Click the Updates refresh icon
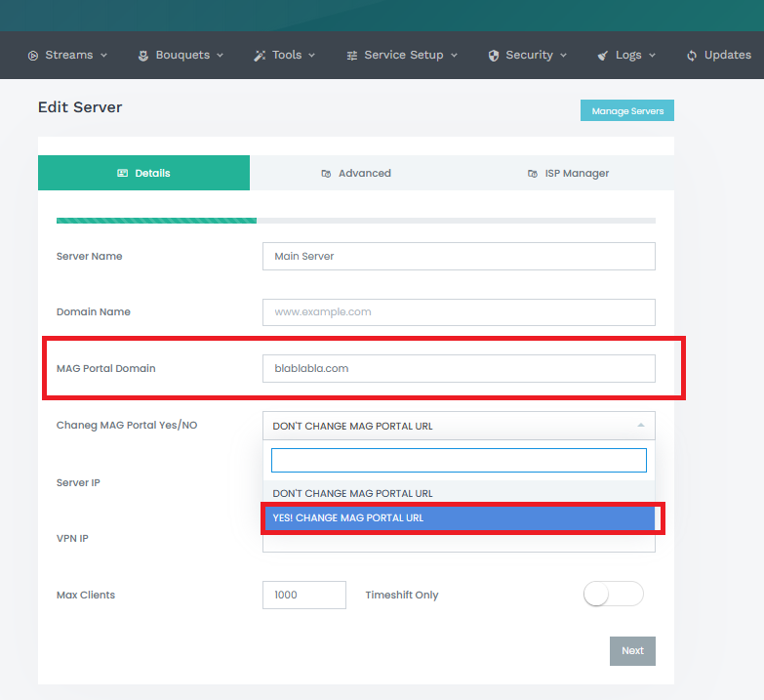The height and width of the screenshot is (700, 764). (692, 56)
